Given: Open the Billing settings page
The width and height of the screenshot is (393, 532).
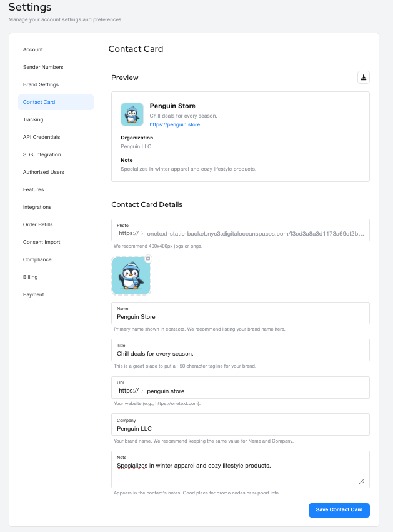Looking at the screenshot, I should [x=30, y=277].
